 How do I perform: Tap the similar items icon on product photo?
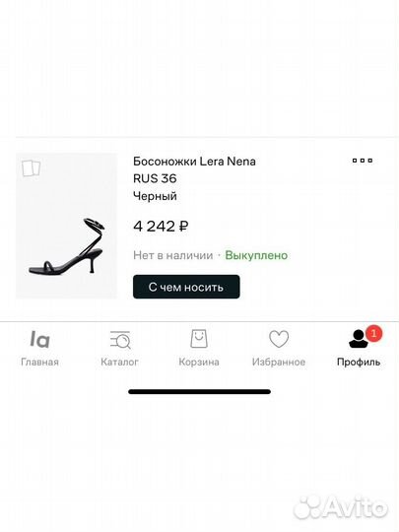31,168
